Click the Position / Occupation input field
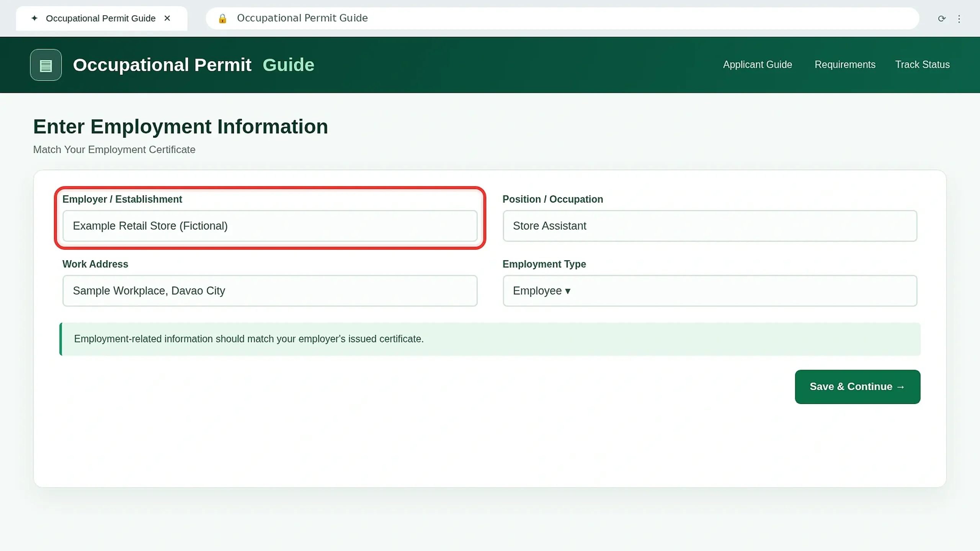This screenshot has width=980, height=551. (710, 226)
